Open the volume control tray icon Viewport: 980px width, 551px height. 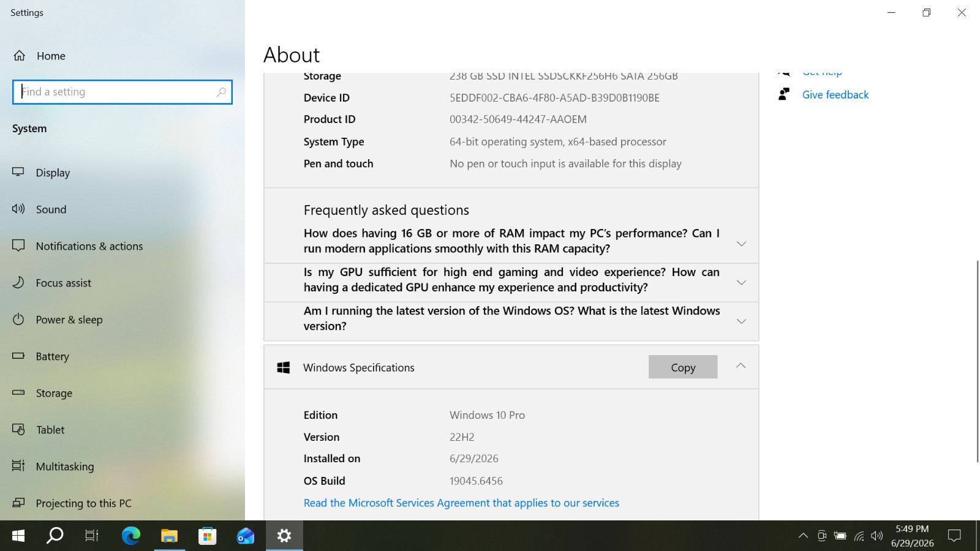pyautogui.click(x=877, y=536)
